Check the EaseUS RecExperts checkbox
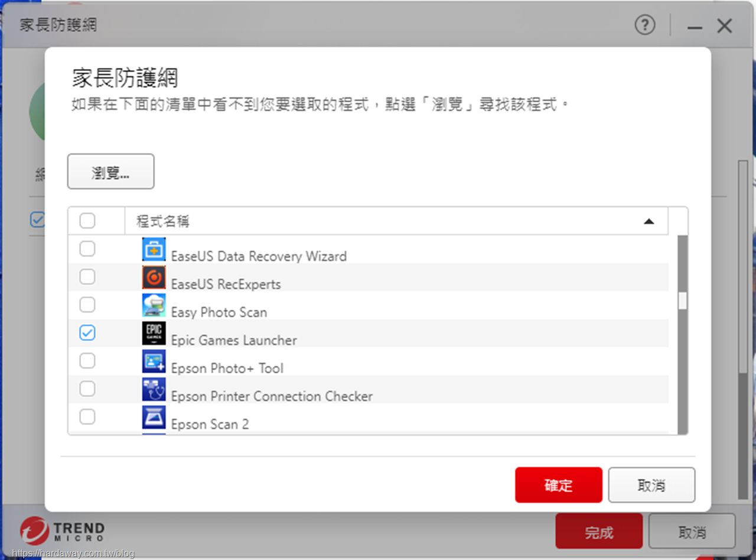The height and width of the screenshot is (560, 756). click(87, 276)
